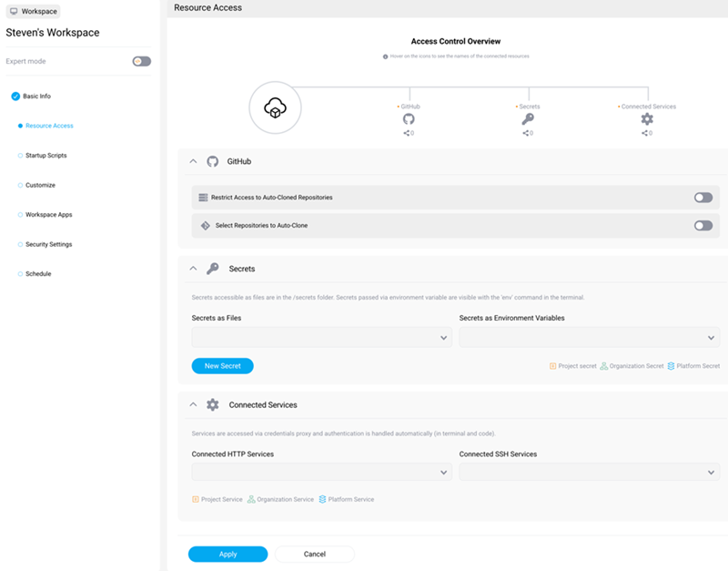
Task: Click the GitHub icon in Access Control Overview
Action: coord(409,119)
